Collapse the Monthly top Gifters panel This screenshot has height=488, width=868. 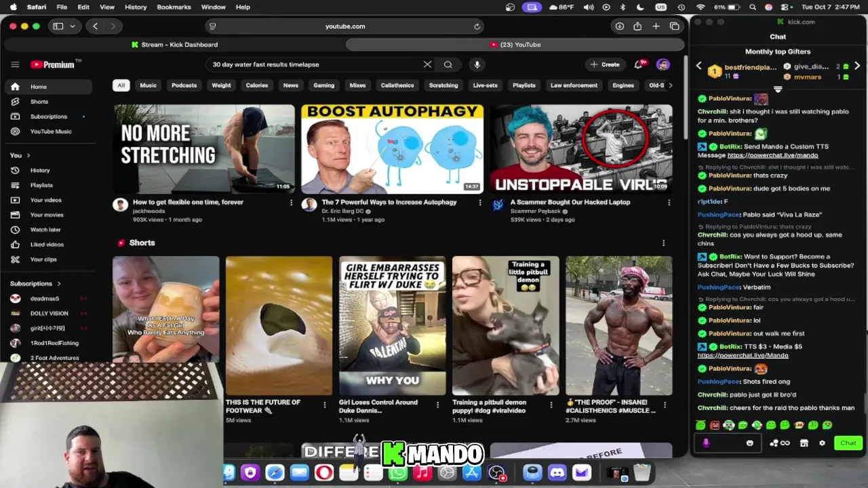778,89
